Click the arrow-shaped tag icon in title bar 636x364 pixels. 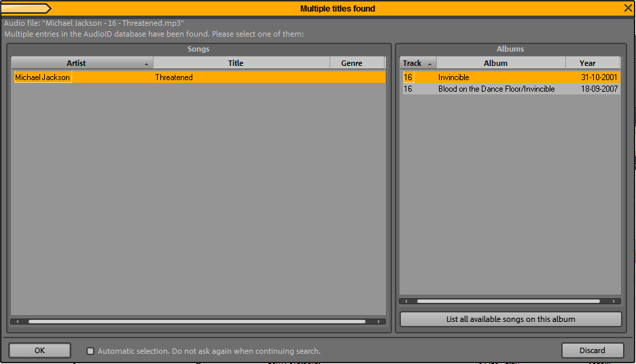point(26,8)
